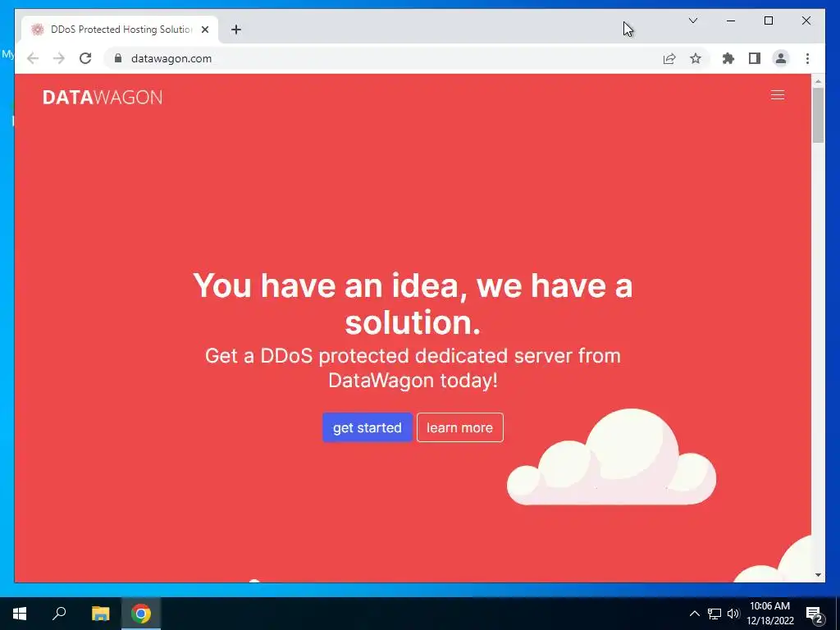Maximize the Chrome window

point(768,21)
